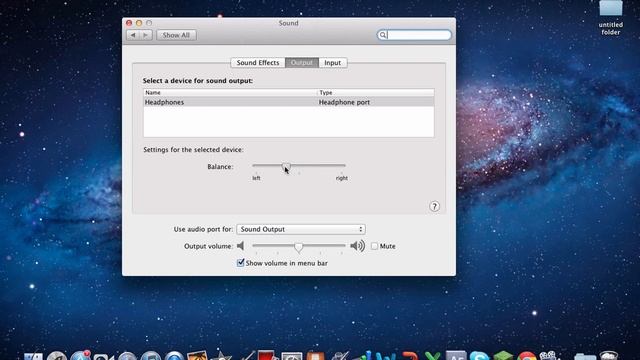Open the Use audio port for dropdown
The image size is (640, 360).
pos(301,229)
